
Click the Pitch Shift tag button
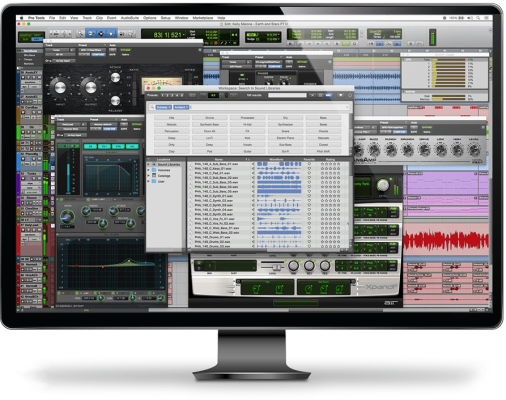tap(323, 151)
